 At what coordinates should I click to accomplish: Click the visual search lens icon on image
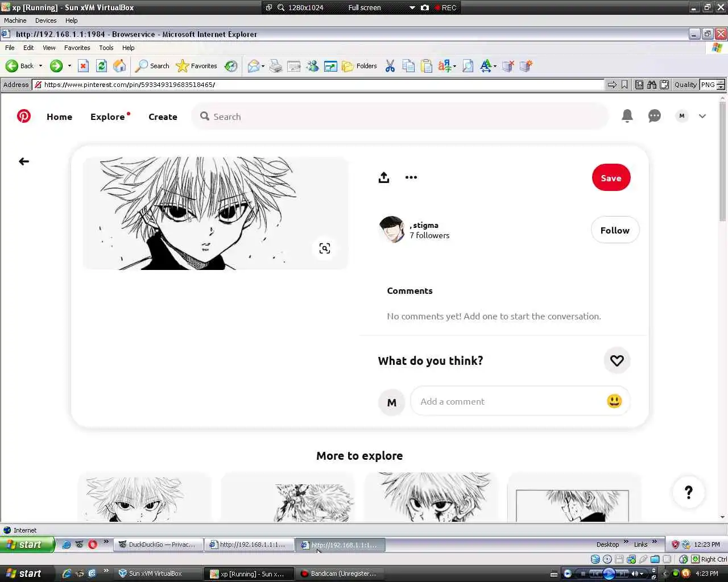point(325,248)
